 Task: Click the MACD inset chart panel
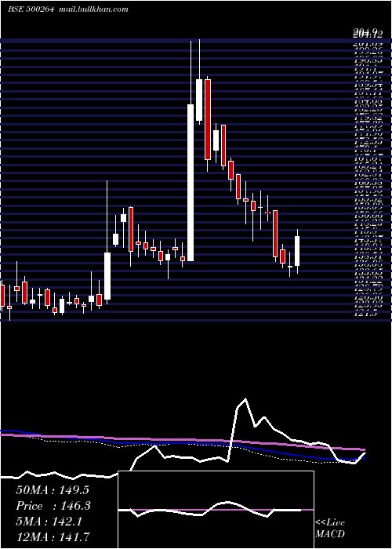click(x=216, y=510)
